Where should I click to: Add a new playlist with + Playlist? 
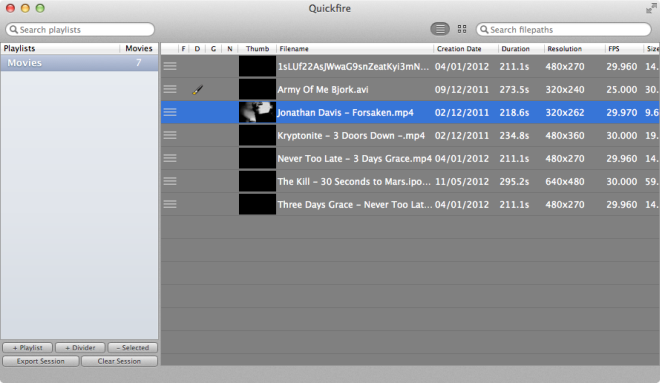[27, 348]
